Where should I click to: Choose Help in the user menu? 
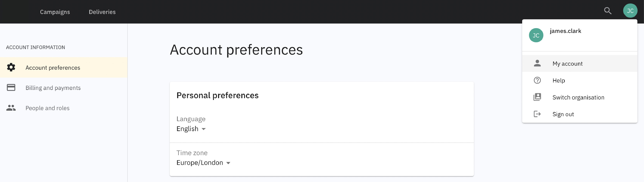559,81
